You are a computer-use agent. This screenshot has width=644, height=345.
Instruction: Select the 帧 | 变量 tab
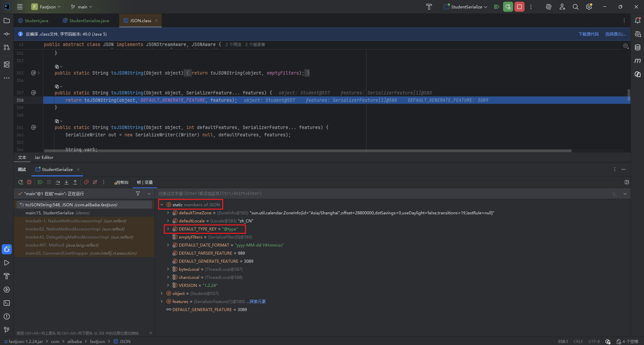(x=145, y=182)
